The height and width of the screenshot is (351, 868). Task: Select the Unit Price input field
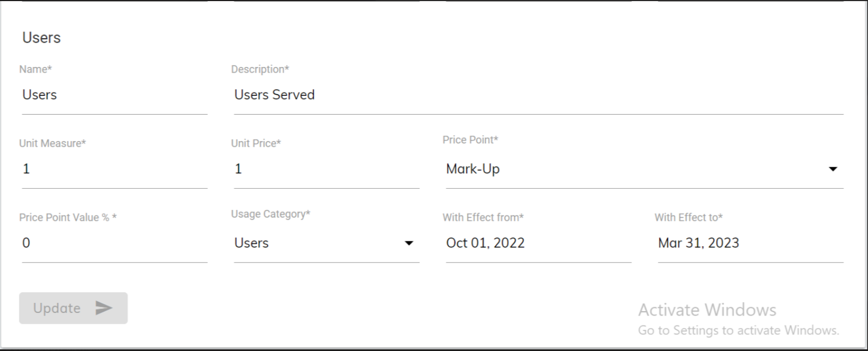(x=326, y=169)
